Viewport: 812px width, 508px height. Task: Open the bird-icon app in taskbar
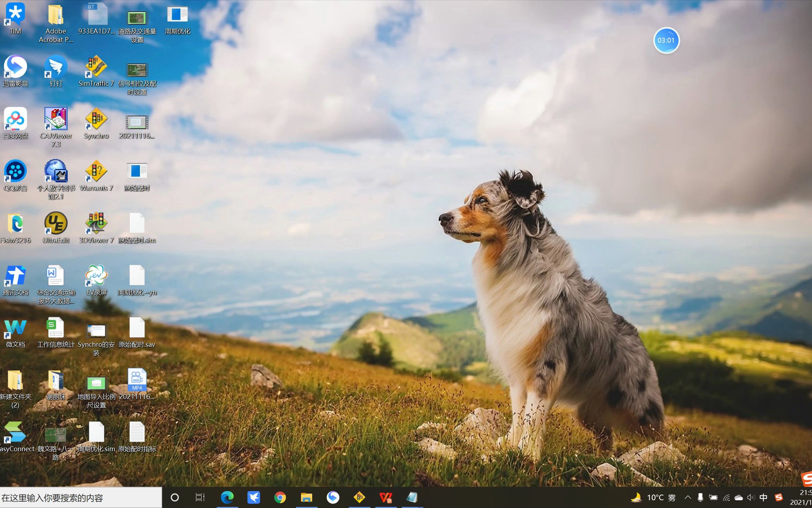[254, 497]
